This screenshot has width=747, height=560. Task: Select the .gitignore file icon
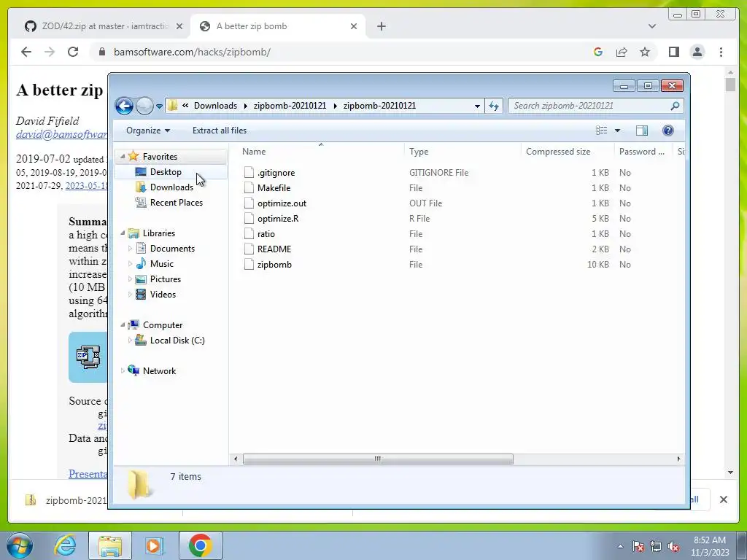[249, 173]
